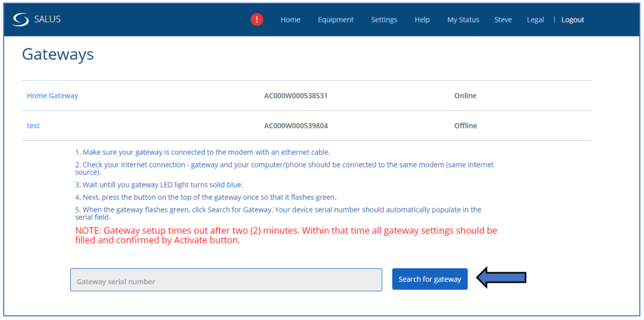Image resolution: width=644 pixels, height=320 pixels.
Task: Click instruction step 5 about Search for Gateway
Action: click(278, 213)
